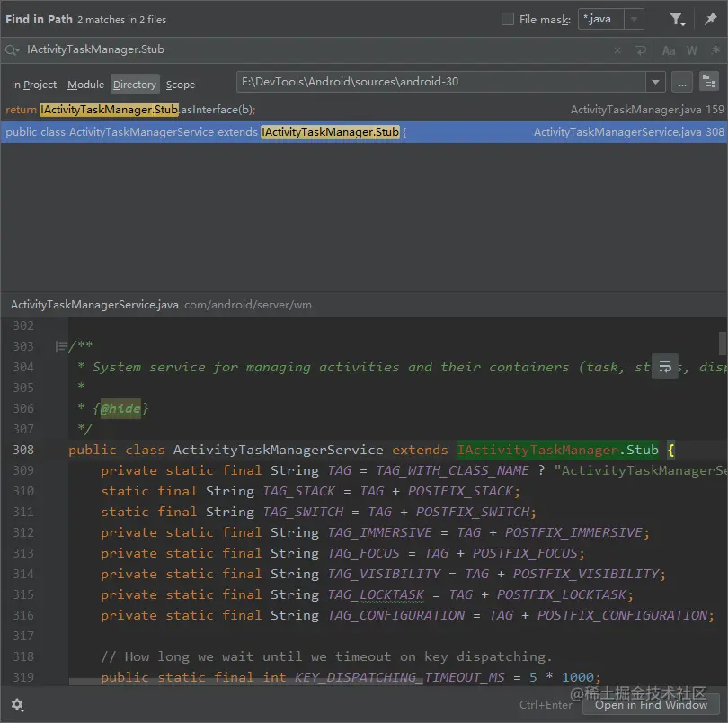Screen dimensions: 728x723
Task: Click the directory path input field
Action: tap(440, 82)
